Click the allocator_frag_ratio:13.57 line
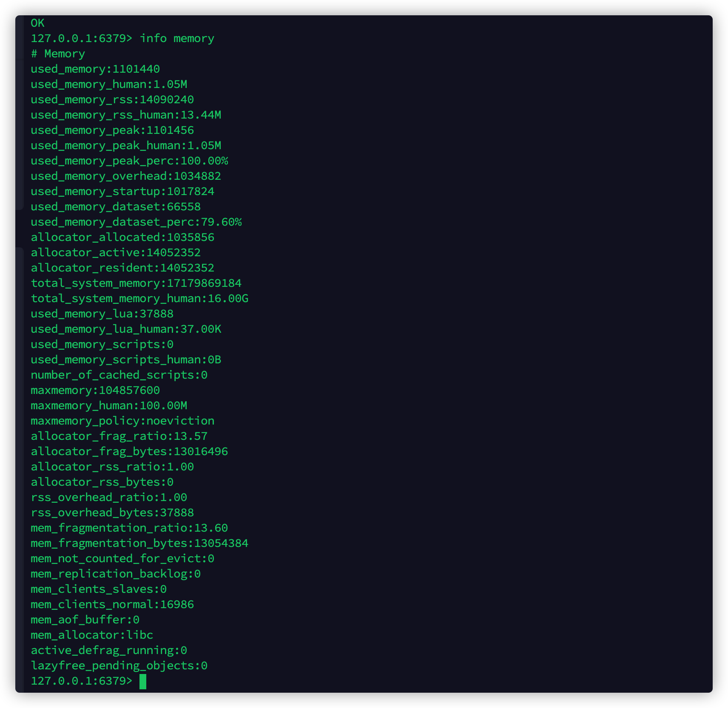The height and width of the screenshot is (708, 728). [x=119, y=436]
